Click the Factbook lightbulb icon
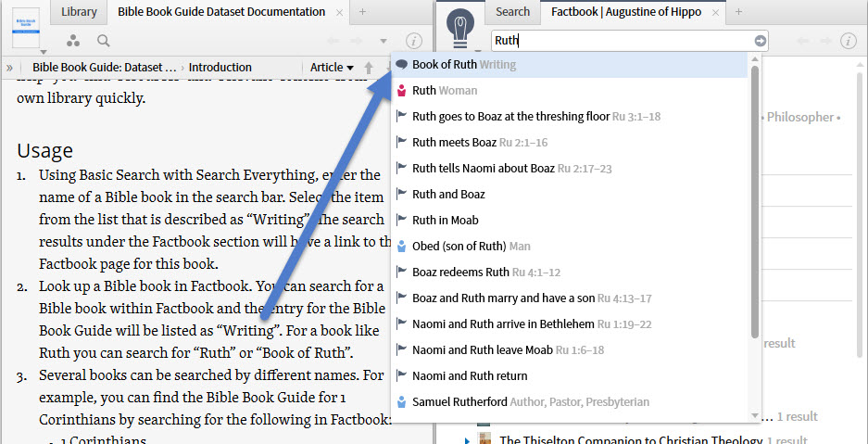Viewport: 868px width, 444px height. pyautogui.click(x=460, y=28)
